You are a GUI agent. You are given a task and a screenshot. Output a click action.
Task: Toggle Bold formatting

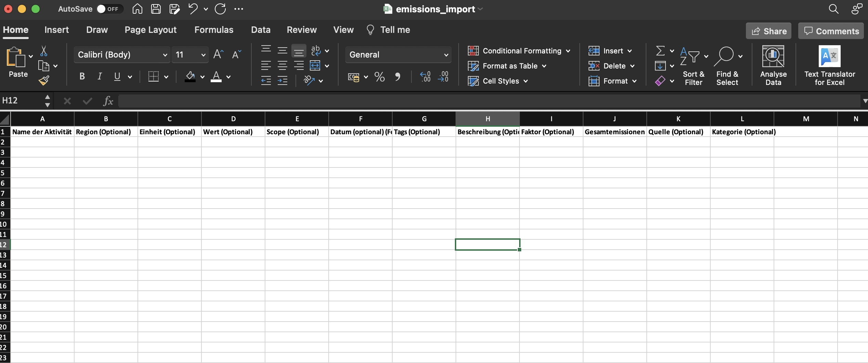pyautogui.click(x=82, y=76)
